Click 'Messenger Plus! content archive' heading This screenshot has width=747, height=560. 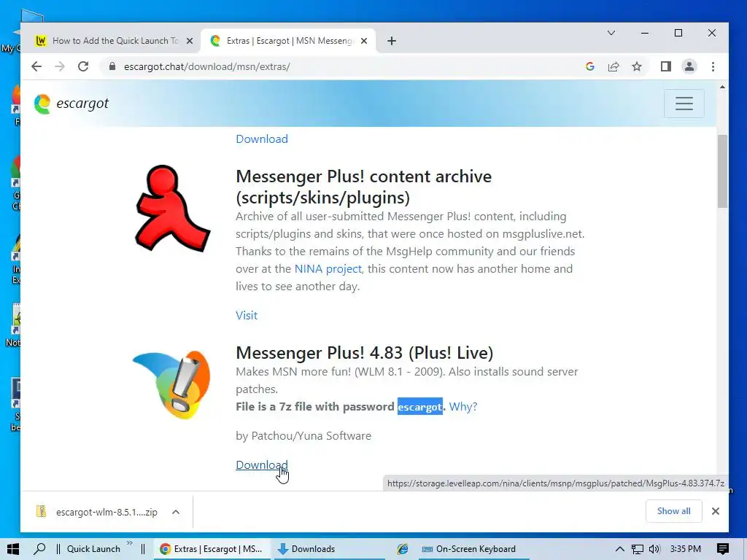(363, 187)
